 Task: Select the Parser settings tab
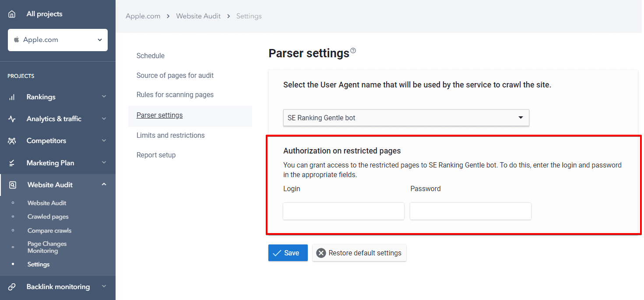(x=190, y=115)
